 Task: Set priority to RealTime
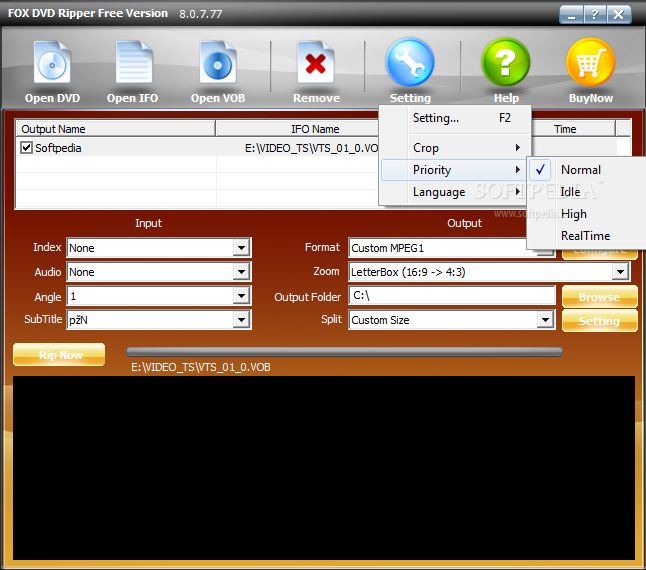585,236
